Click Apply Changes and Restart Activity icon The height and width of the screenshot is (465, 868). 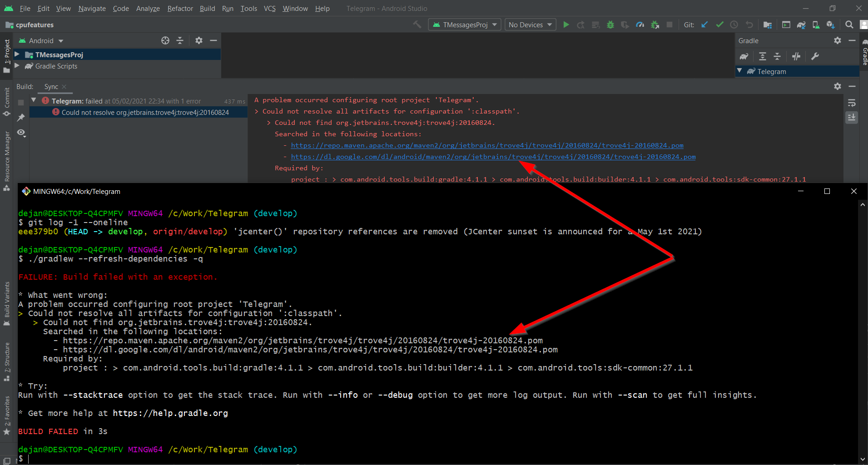(580, 25)
